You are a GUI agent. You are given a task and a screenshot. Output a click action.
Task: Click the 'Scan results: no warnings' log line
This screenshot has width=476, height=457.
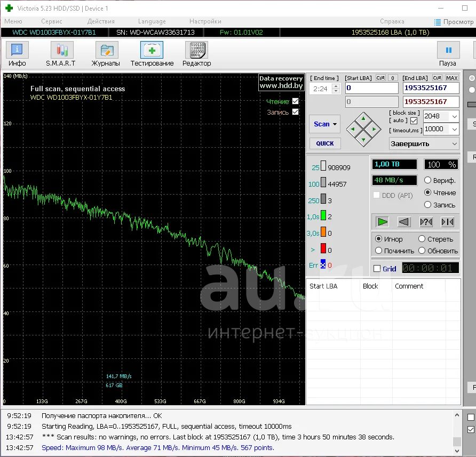(x=218, y=437)
